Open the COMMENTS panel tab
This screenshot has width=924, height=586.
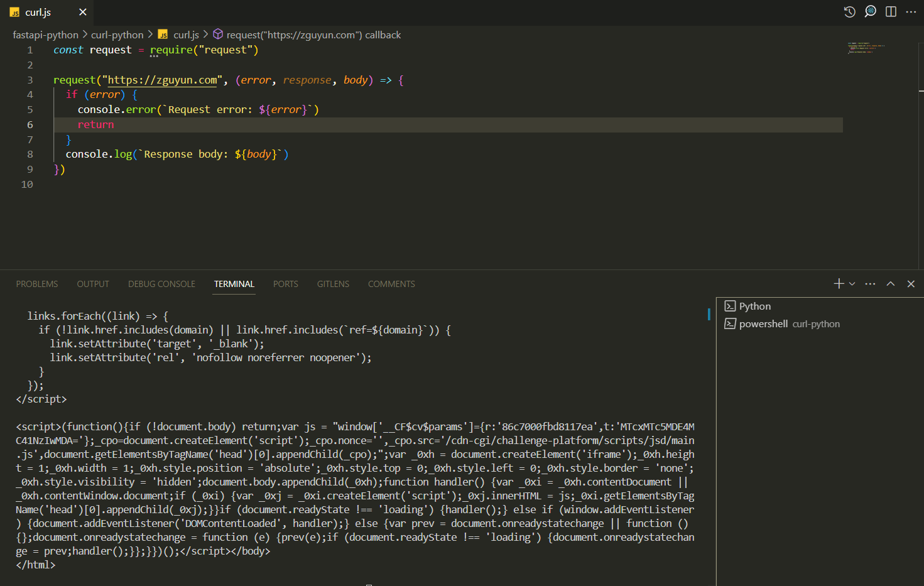pyautogui.click(x=391, y=284)
